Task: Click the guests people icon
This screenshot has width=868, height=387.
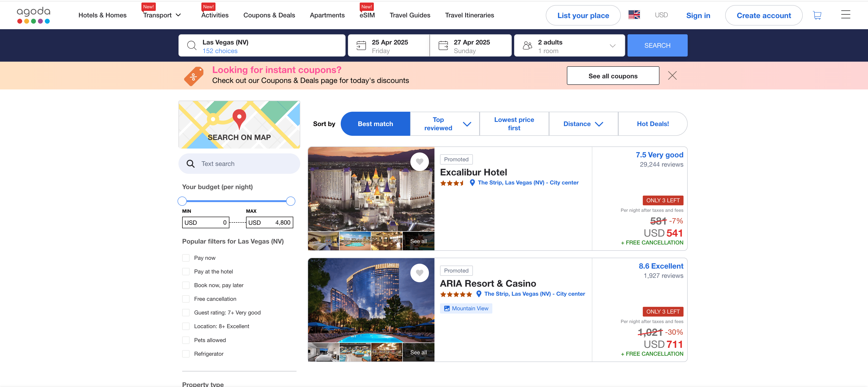Action: click(x=527, y=45)
